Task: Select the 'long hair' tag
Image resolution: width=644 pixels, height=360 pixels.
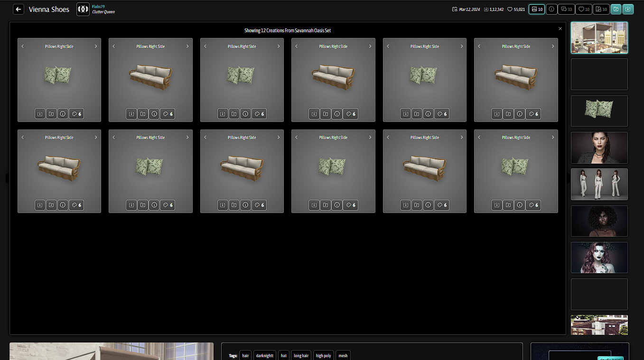Action: [x=301, y=355]
